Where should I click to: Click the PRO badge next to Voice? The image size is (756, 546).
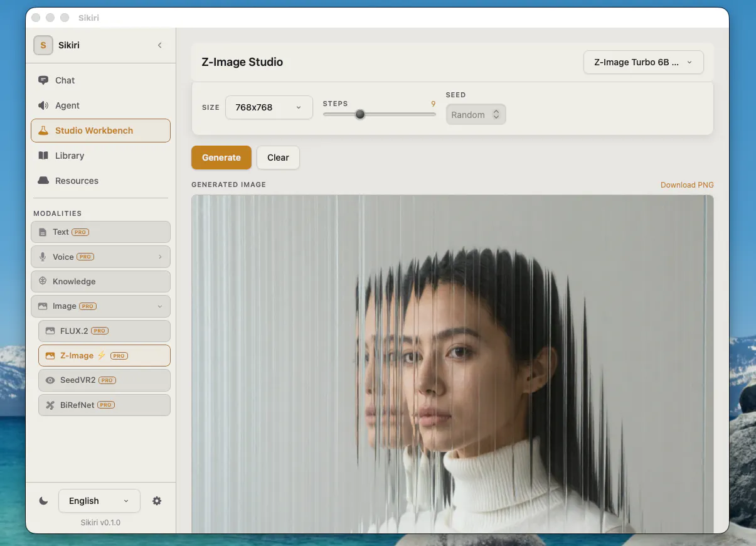pos(85,257)
